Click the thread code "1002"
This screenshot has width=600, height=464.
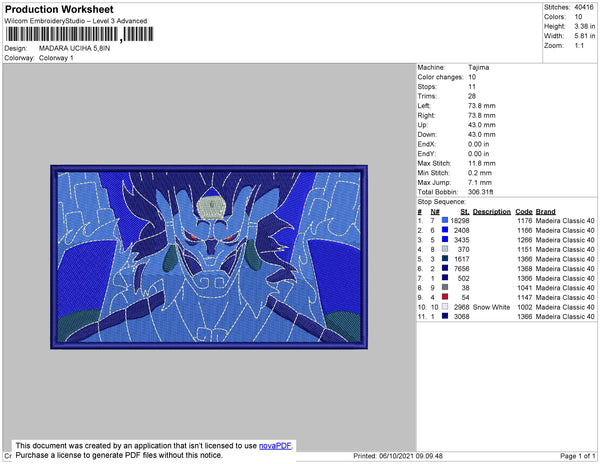pyautogui.click(x=525, y=307)
